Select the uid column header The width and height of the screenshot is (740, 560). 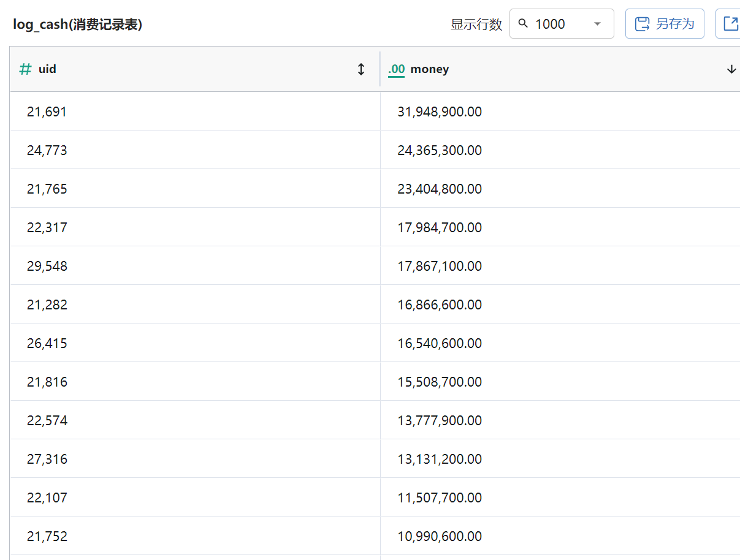[x=195, y=69]
